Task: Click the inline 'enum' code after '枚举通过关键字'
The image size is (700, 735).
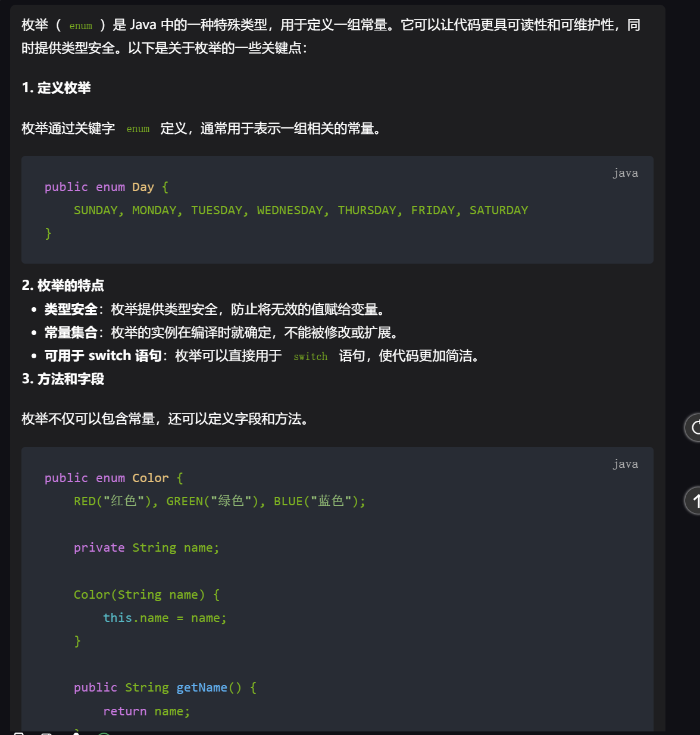Action: coord(138,129)
